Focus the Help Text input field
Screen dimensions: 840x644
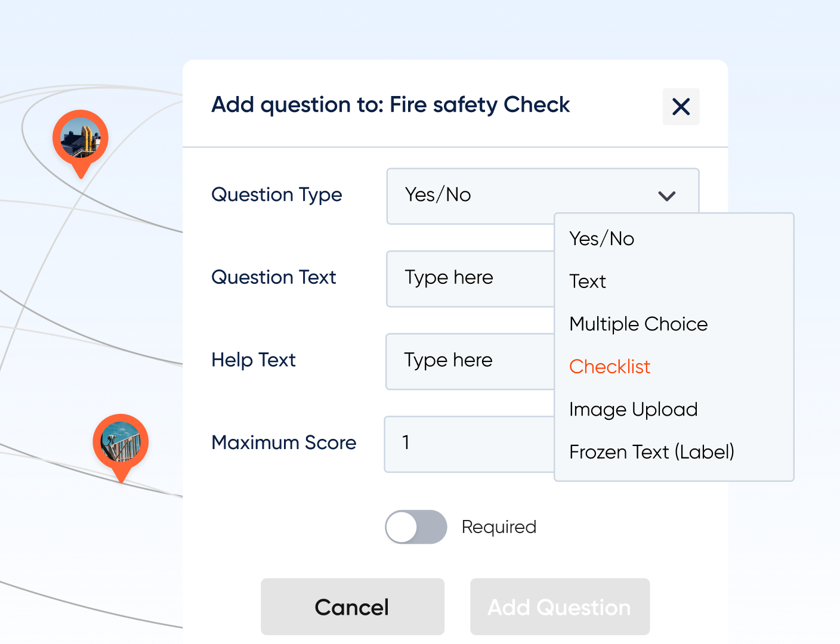tap(470, 361)
